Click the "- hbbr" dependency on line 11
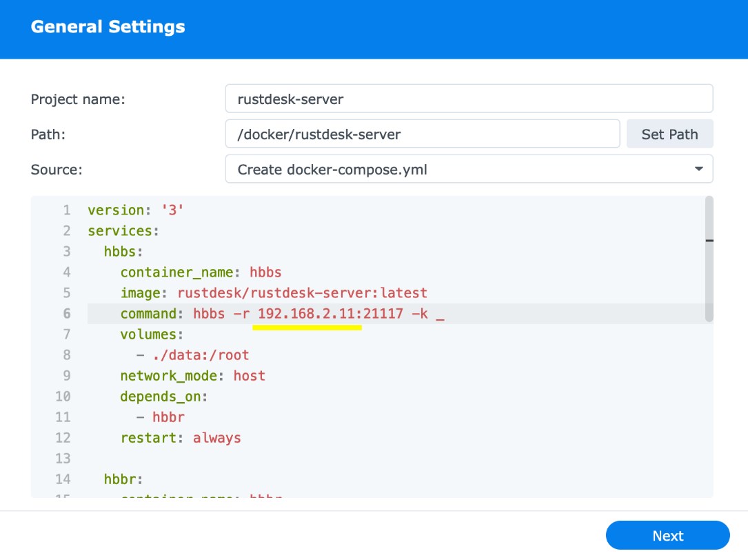 point(160,417)
